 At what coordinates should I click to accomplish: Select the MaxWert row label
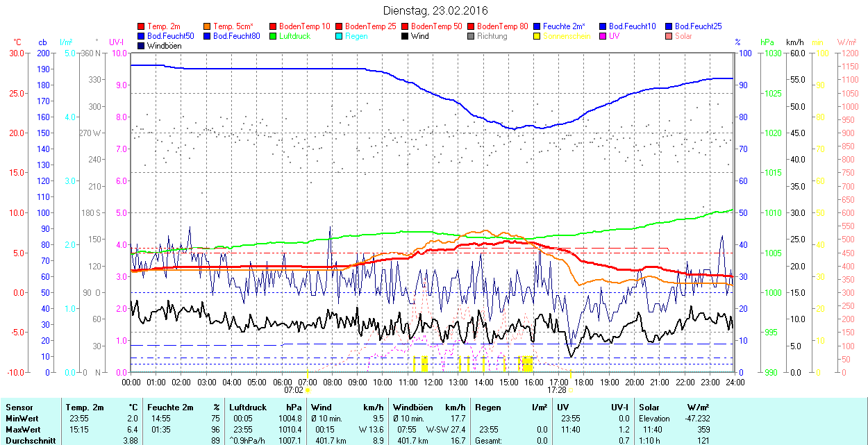point(22,430)
